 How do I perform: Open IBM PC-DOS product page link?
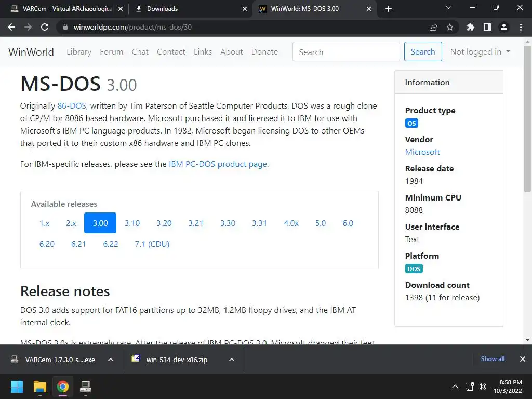coord(218,164)
